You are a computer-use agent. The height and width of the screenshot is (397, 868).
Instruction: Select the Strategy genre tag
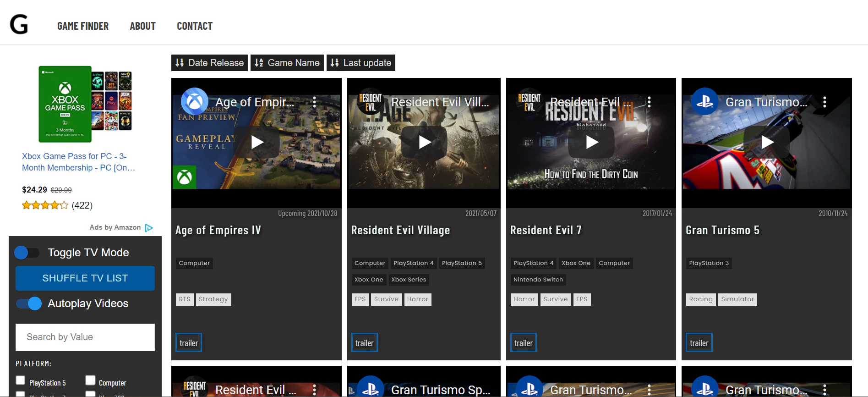click(213, 299)
